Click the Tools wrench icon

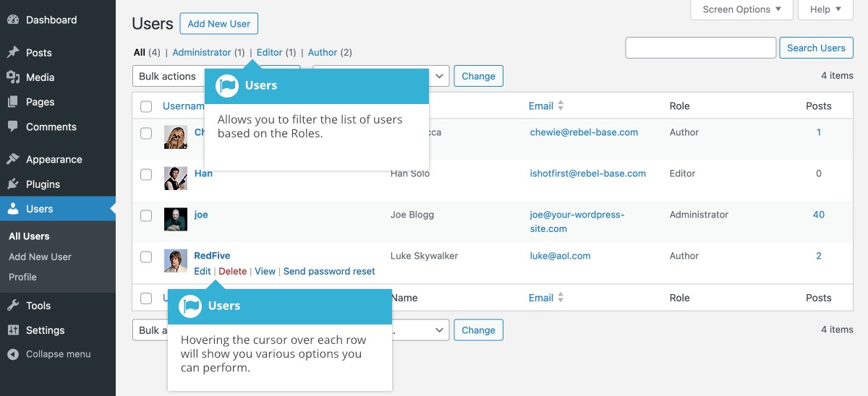[x=13, y=306]
